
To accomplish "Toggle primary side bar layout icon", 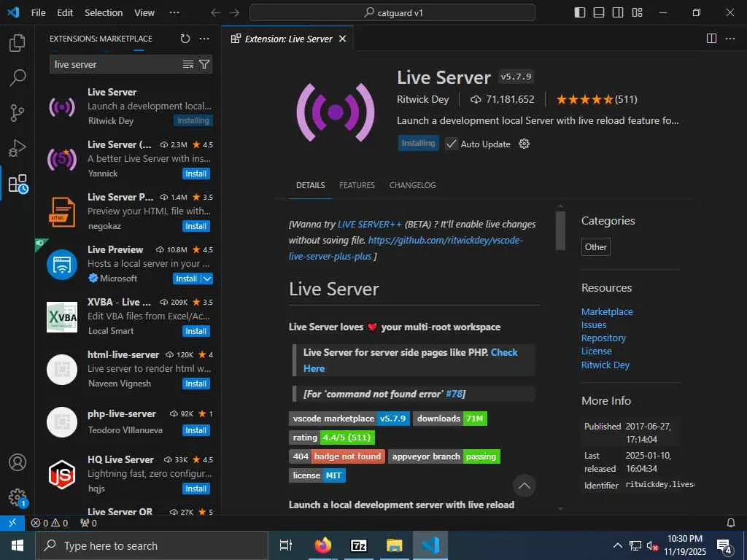I will [580, 12].
